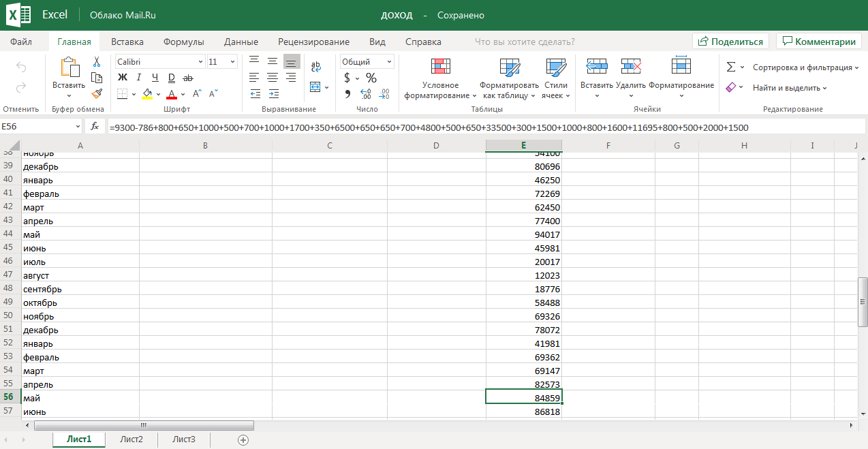Open Сортировка и фильтрация menu
Image resolution: width=868 pixels, height=449 pixels.
(x=805, y=67)
